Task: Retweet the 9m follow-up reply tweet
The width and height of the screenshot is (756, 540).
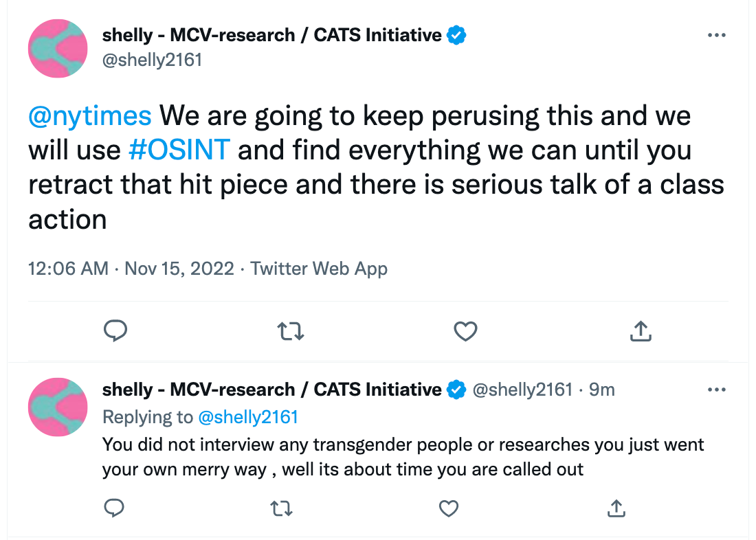Action: pyautogui.click(x=282, y=508)
